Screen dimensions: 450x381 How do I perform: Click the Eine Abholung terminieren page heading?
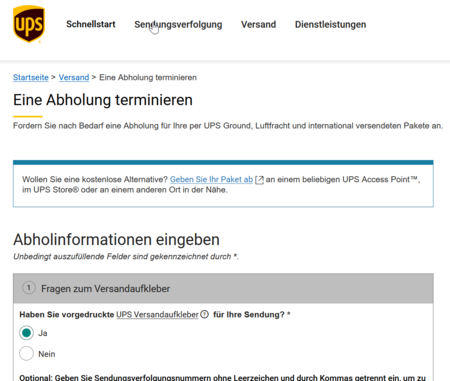(103, 100)
